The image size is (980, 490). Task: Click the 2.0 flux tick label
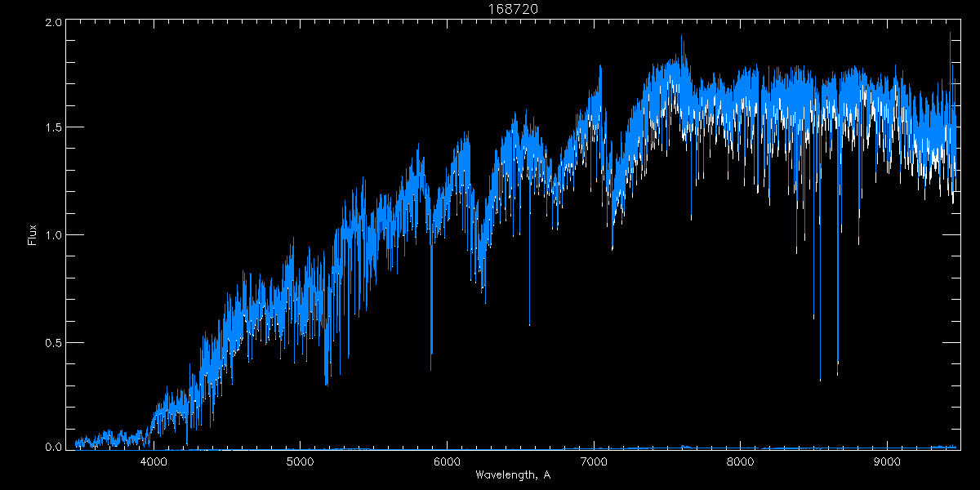54,23
